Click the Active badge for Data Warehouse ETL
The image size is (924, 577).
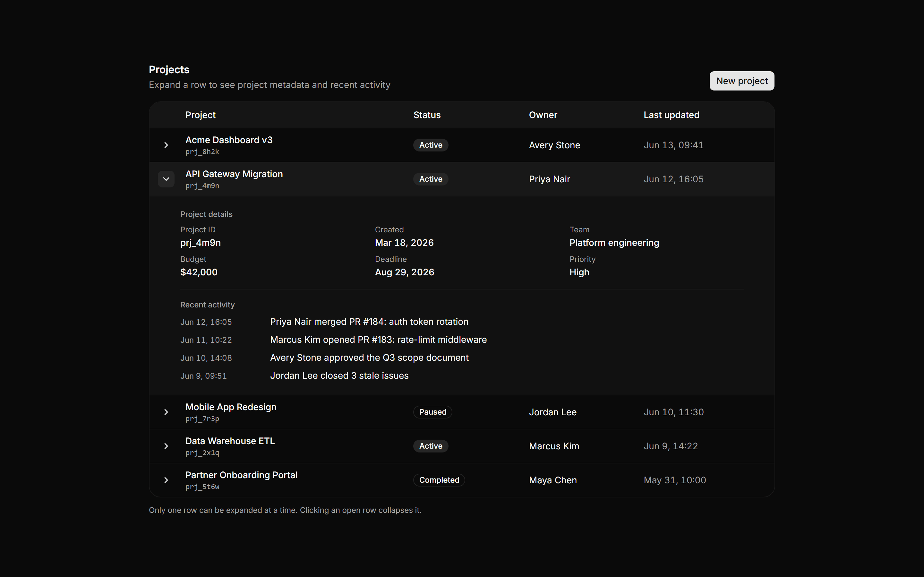[431, 446]
